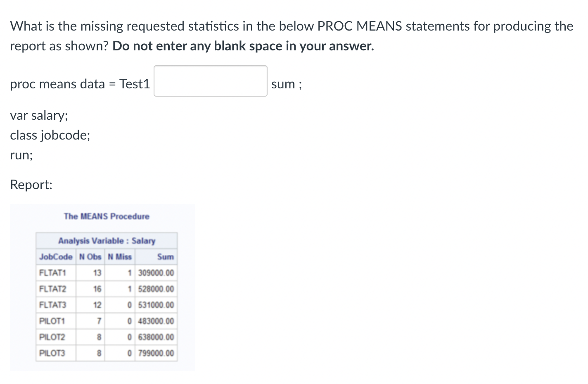Click the blank answer field after Test1

point(211,81)
